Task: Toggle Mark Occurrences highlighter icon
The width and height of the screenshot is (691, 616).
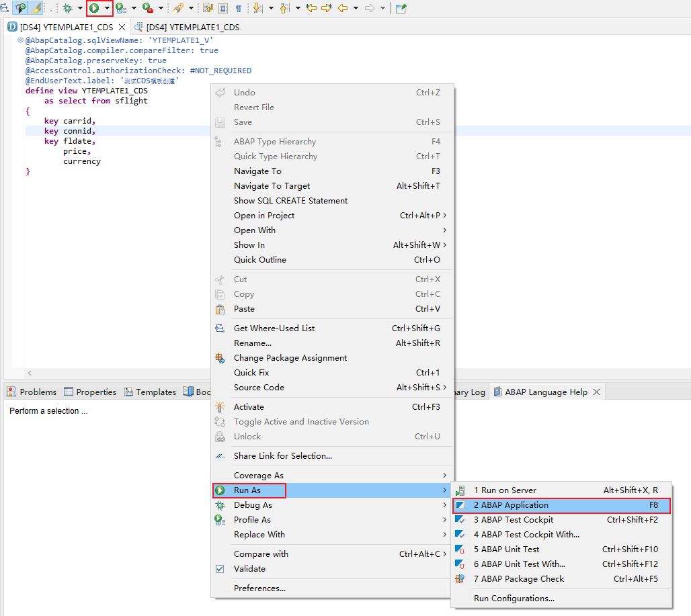Action: tap(35, 8)
